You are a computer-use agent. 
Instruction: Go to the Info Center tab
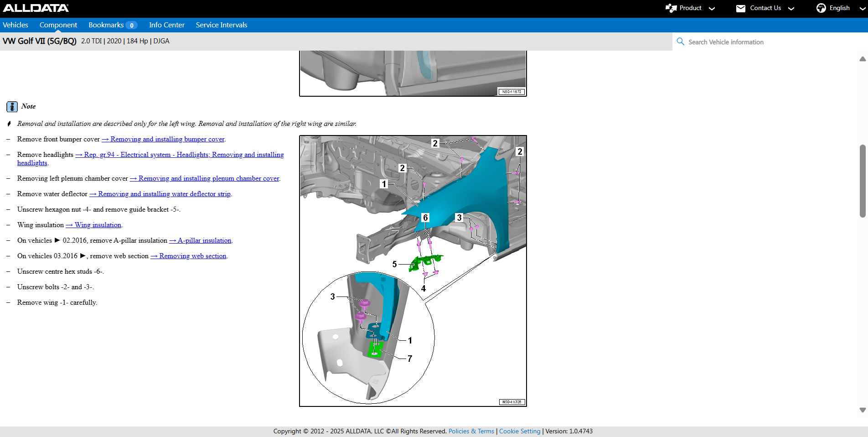click(x=166, y=25)
